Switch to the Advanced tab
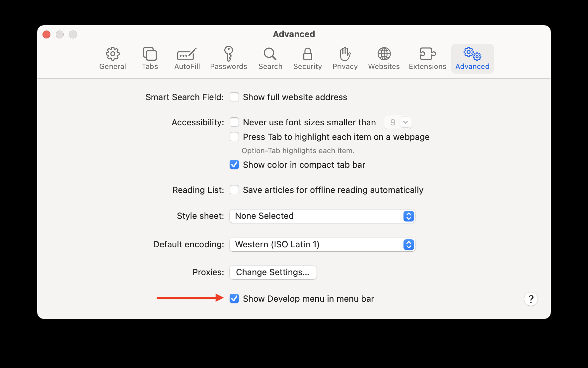The width and height of the screenshot is (588, 368). 472,58
